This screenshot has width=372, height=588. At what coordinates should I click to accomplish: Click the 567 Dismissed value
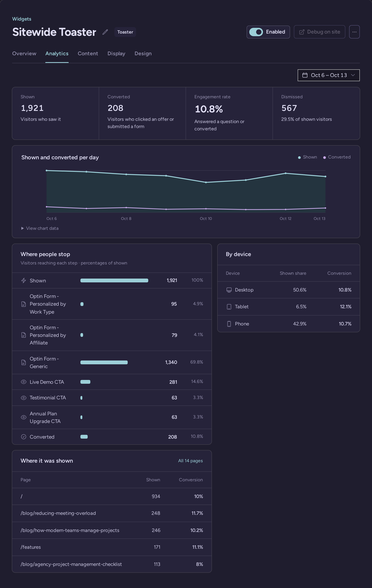[x=289, y=108]
